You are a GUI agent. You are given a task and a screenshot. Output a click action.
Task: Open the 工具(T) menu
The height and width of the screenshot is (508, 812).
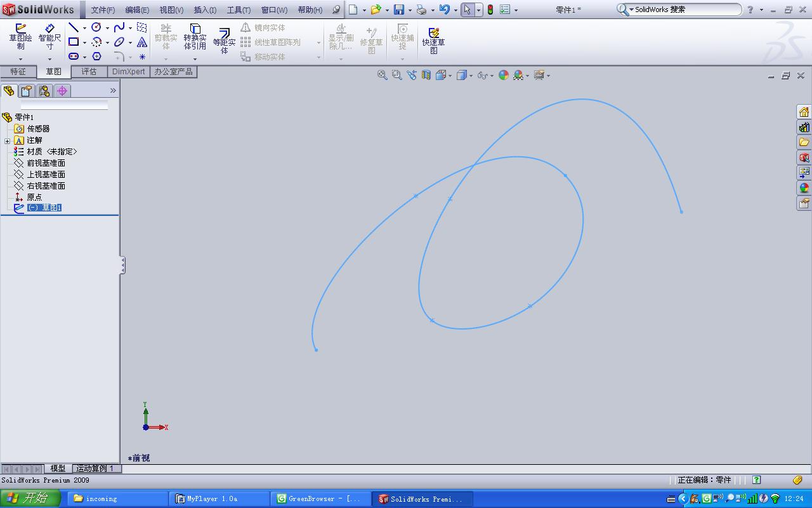tap(239, 10)
